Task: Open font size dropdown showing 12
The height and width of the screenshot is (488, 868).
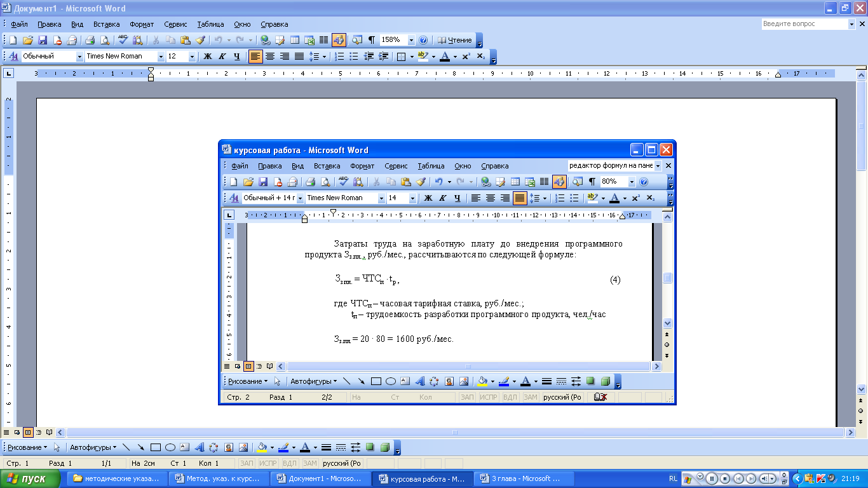Action: coord(192,57)
